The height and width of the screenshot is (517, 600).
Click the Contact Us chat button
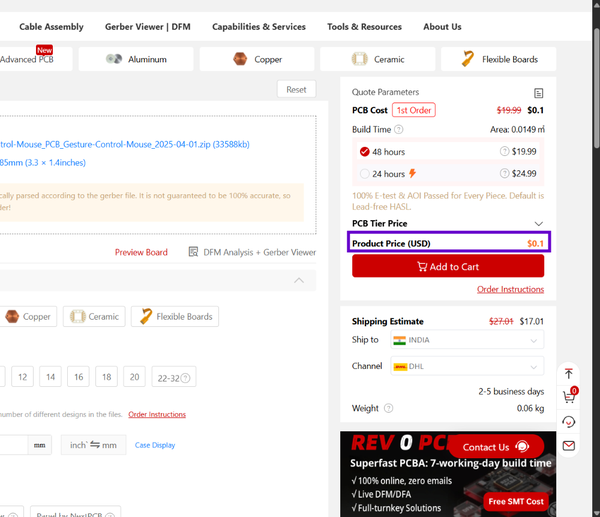(x=496, y=447)
